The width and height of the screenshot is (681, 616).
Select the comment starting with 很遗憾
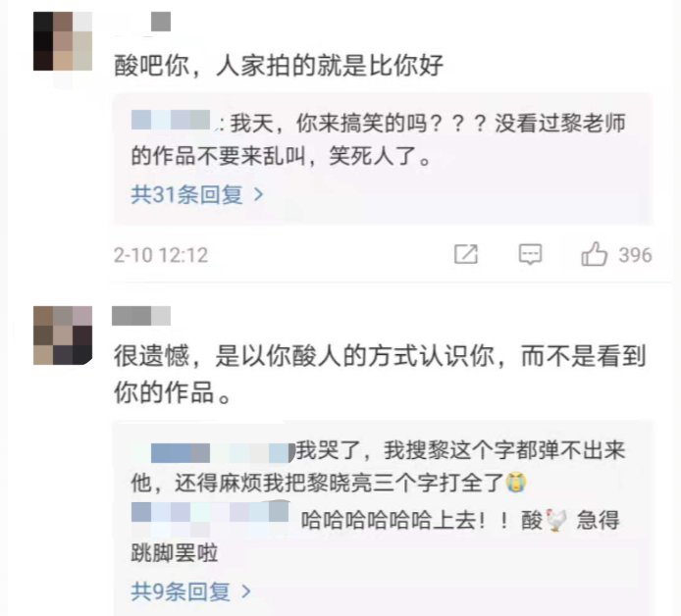pyautogui.click(x=380, y=374)
